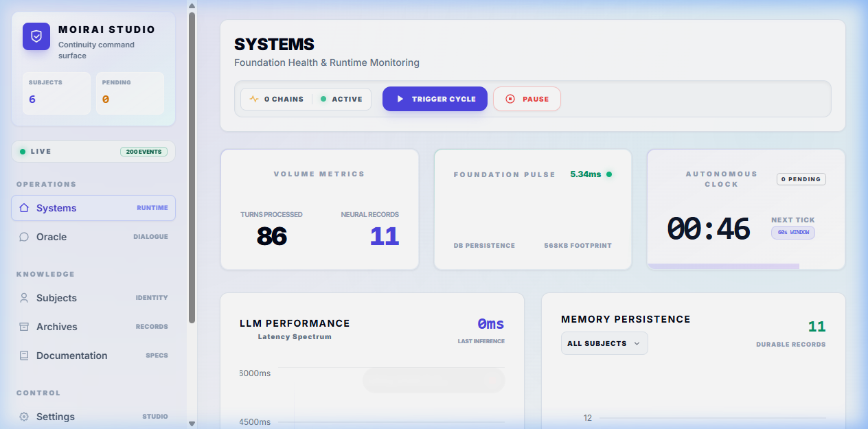Trigger a cycle with the blue button
This screenshot has width=868, height=429.
pos(435,99)
